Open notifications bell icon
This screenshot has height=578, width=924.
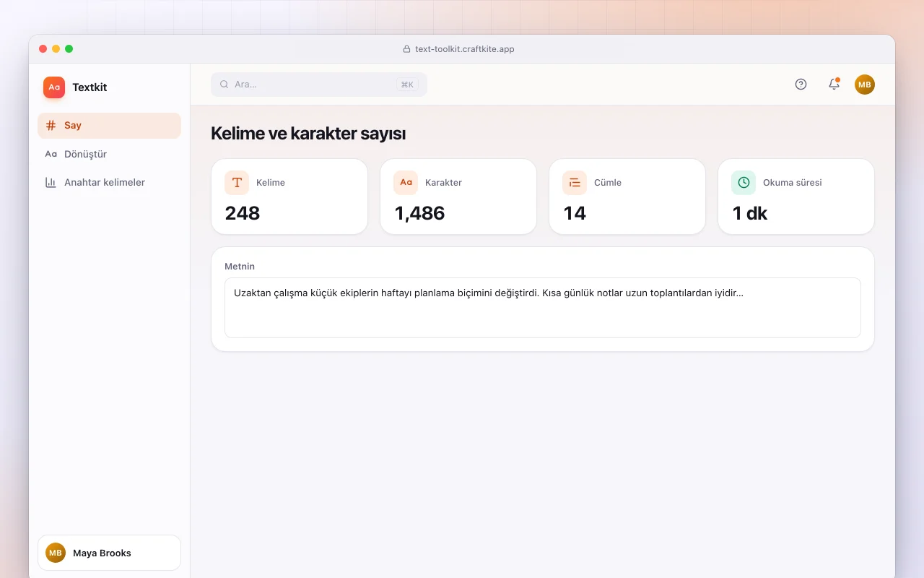tap(834, 85)
